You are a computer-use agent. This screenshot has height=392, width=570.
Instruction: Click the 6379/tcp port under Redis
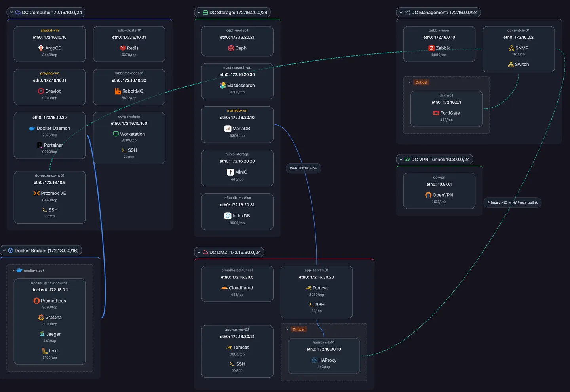(129, 55)
